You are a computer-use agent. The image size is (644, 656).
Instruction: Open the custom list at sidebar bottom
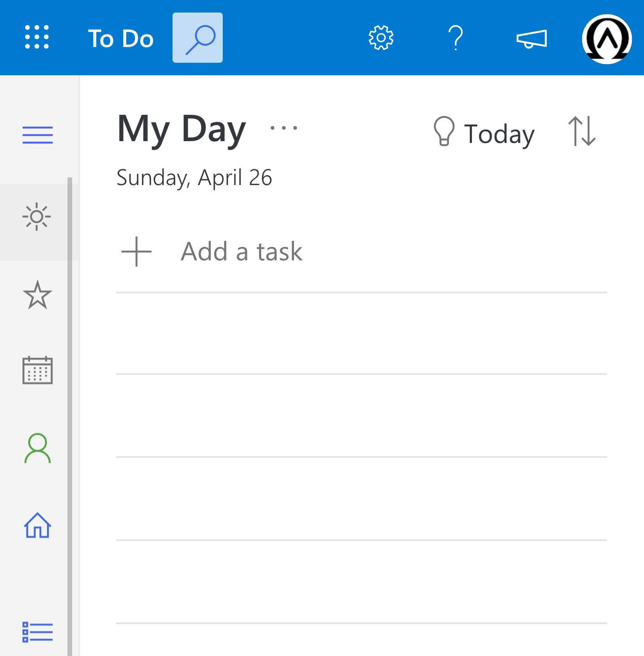pos(38,632)
